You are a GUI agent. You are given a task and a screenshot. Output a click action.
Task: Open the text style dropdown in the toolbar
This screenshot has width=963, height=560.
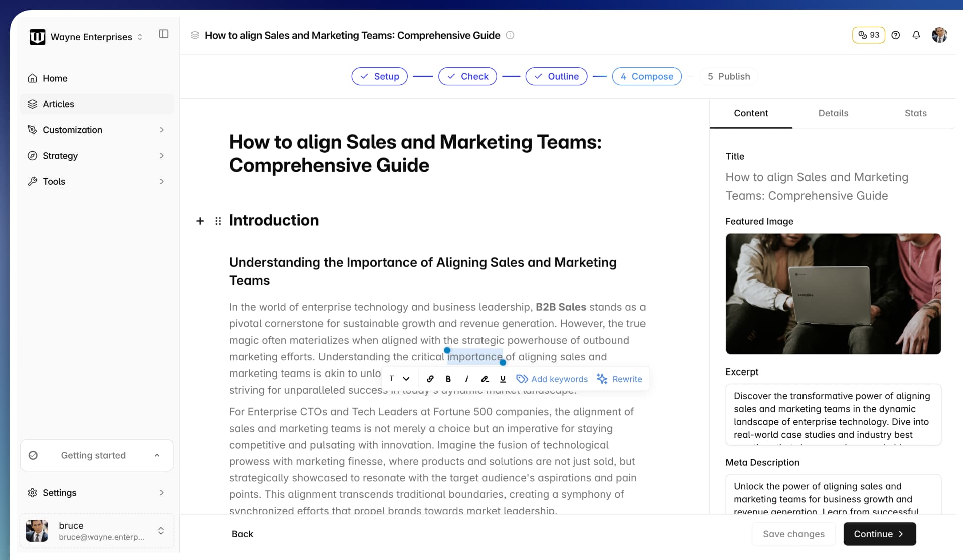[399, 379]
